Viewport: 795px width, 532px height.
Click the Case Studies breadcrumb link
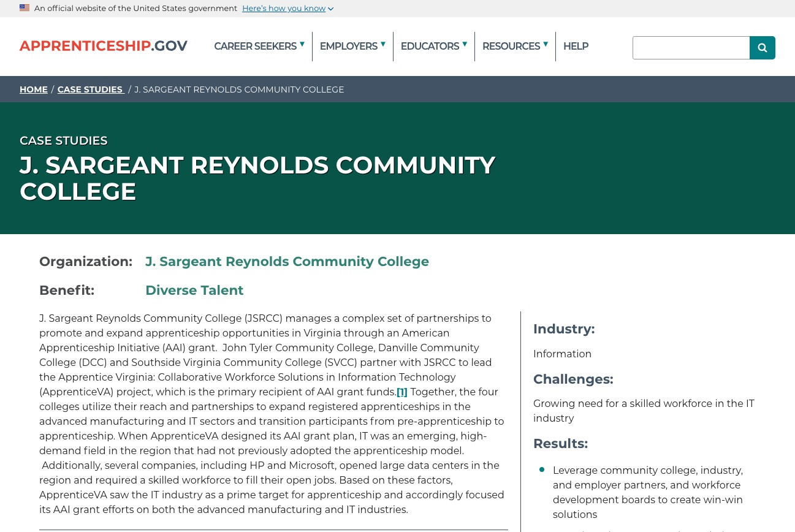click(90, 89)
